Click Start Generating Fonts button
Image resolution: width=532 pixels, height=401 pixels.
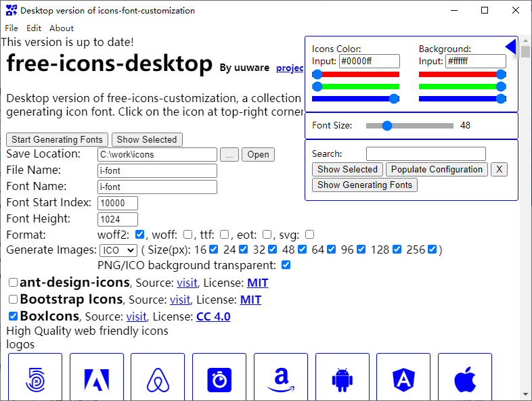pyautogui.click(x=57, y=139)
